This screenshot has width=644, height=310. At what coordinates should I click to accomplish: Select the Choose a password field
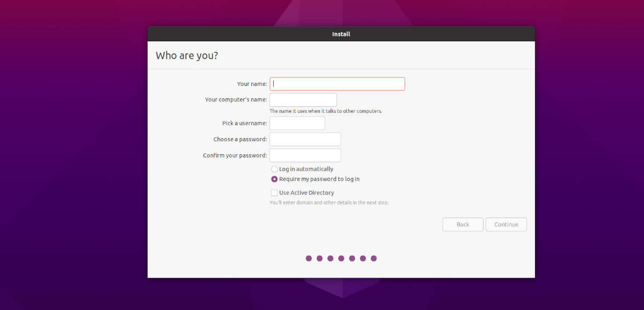click(x=305, y=139)
